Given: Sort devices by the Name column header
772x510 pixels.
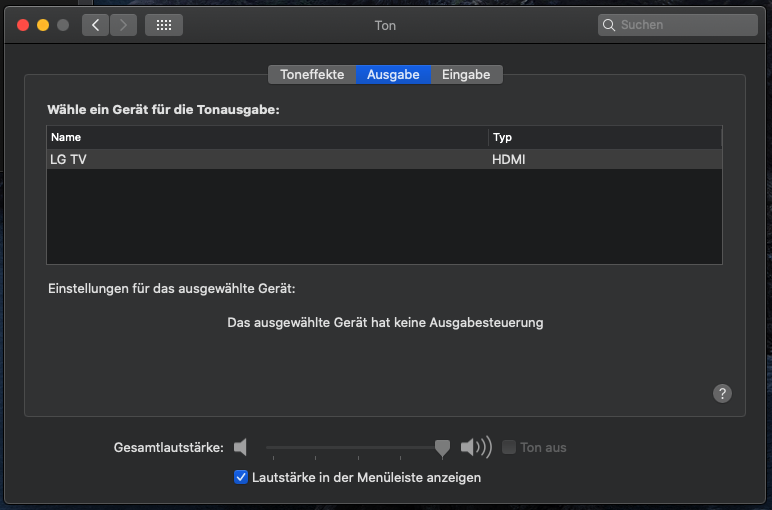Looking at the screenshot, I should coord(267,137).
